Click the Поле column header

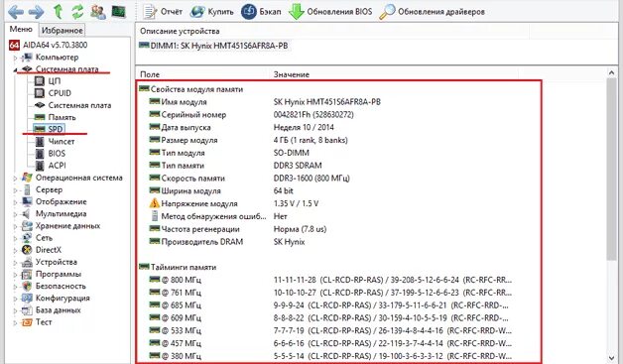(x=202, y=74)
